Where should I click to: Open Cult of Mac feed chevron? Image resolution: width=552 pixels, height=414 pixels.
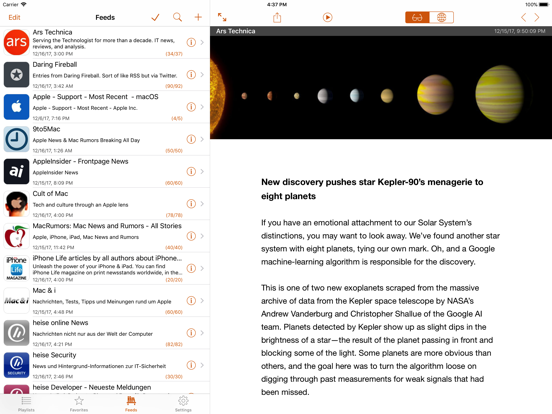tap(202, 203)
